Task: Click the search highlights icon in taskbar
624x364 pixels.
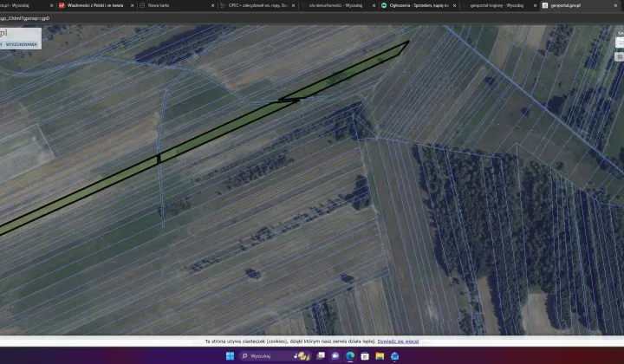Action: (x=302, y=355)
